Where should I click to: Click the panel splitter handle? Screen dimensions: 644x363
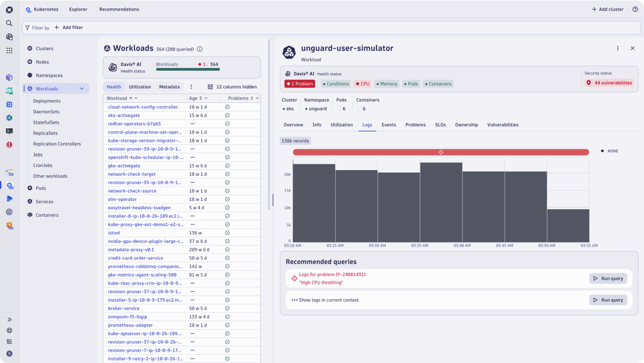(x=272, y=200)
